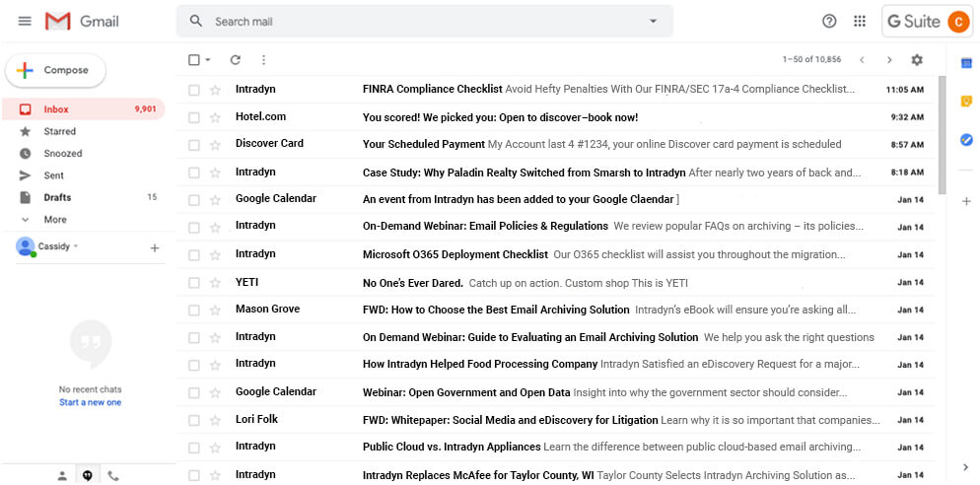This screenshot has width=980, height=485.
Task: Open the main menu hamburger icon
Action: 25,22
